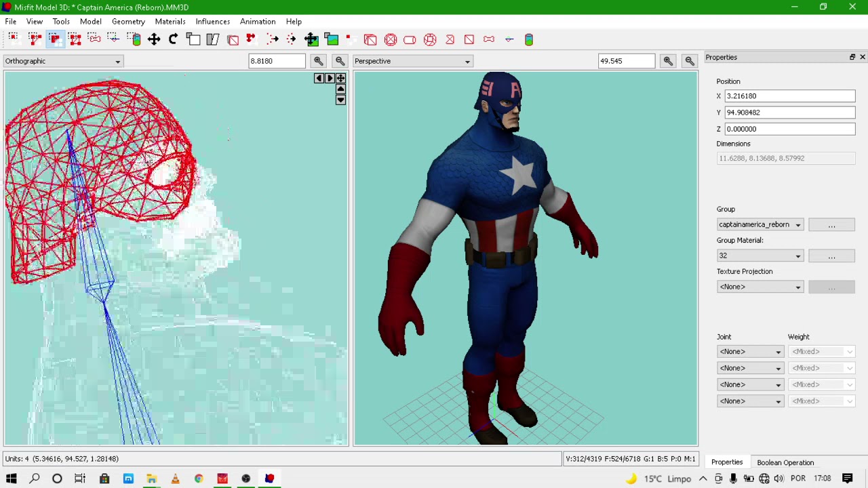
Task: Pick the Scale Background Image tool
Action: 331,39
